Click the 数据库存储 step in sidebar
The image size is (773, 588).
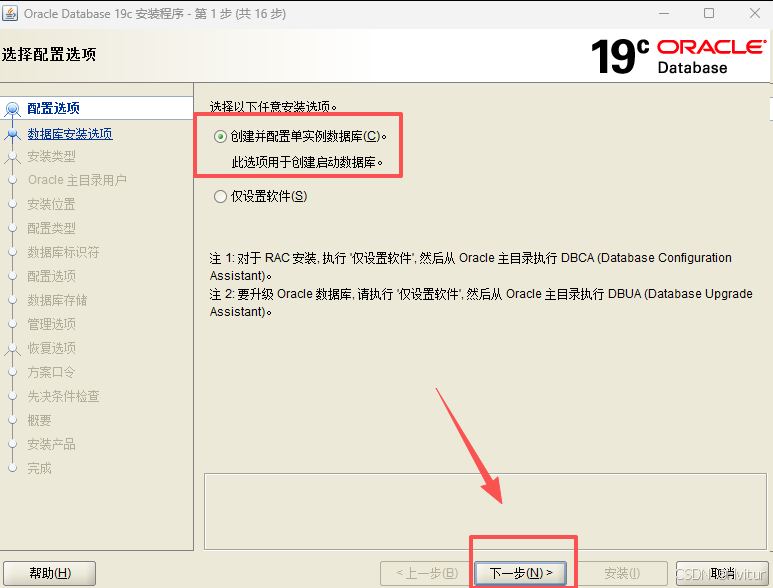pyautogui.click(x=57, y=300)
